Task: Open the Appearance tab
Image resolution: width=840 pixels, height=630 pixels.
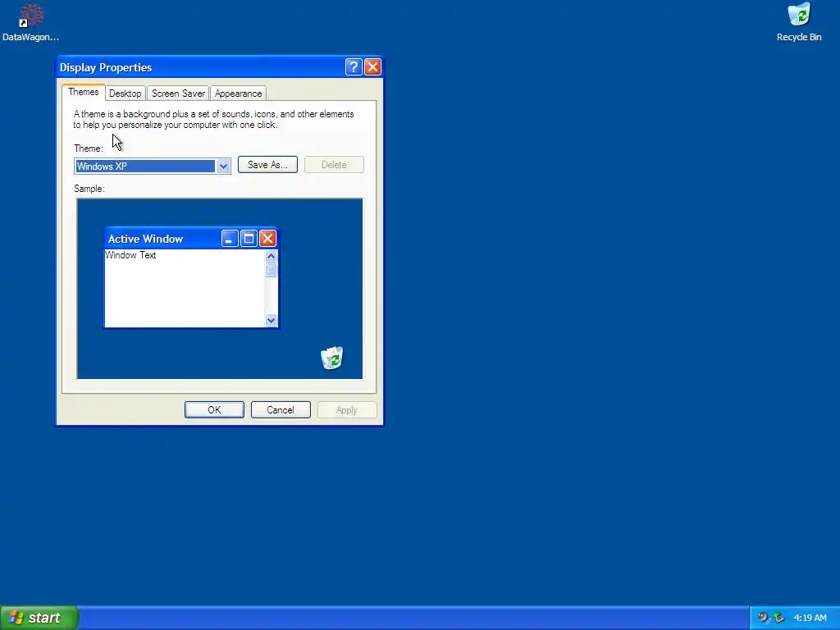Action: [x=239, y=94]
